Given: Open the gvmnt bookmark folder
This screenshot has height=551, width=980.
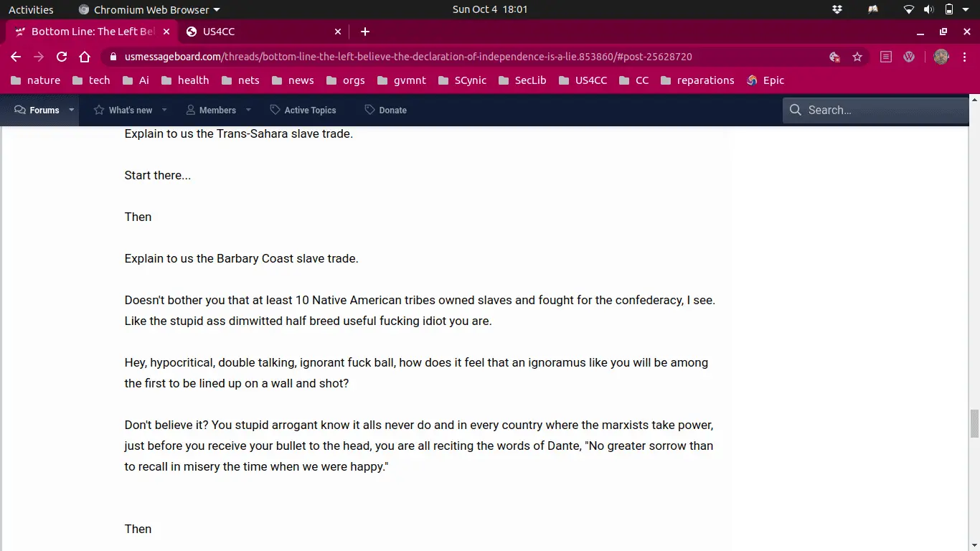Looking at the screenshot, I should click(x=401, y=80).
